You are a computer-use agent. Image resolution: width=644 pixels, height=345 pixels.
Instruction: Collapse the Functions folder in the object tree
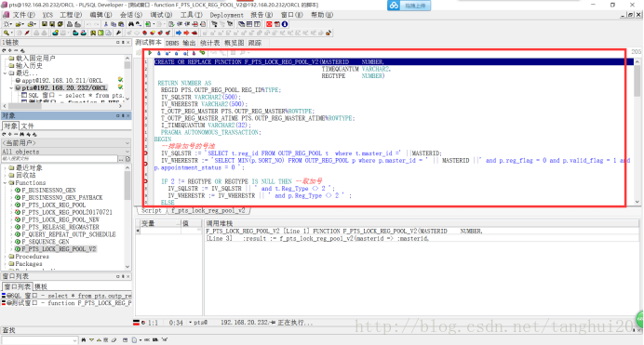pos(6,182)
